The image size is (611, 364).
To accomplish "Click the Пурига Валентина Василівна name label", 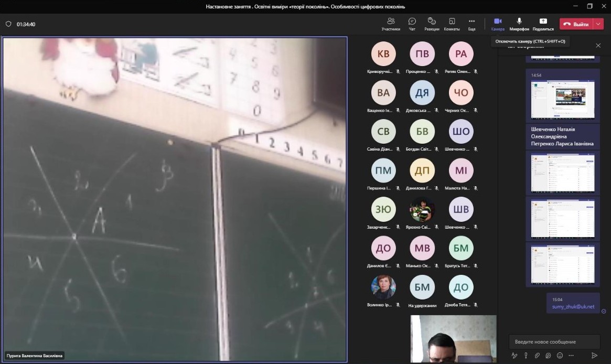I will click(x=34, y=356).
